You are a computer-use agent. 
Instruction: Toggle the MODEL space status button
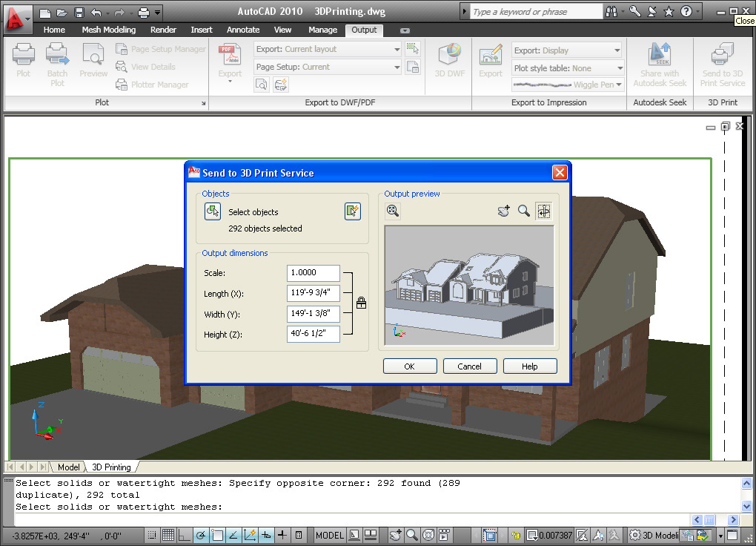330,535
